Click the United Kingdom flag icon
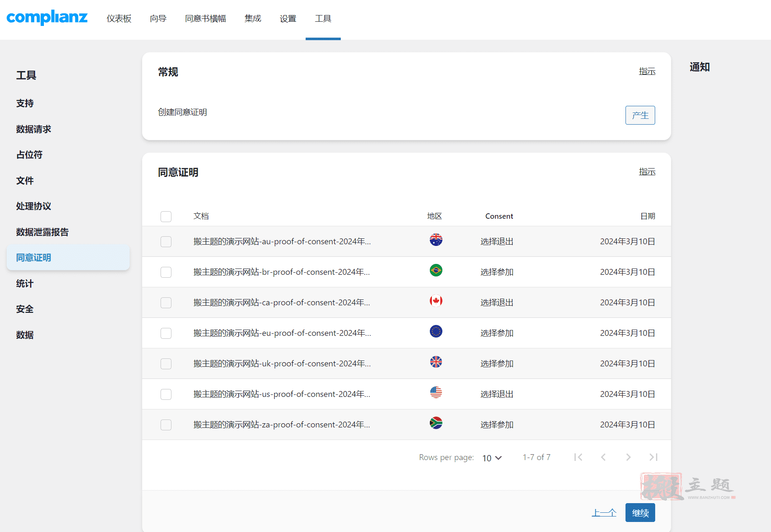The image size is (771, 532). coord(436,362)
